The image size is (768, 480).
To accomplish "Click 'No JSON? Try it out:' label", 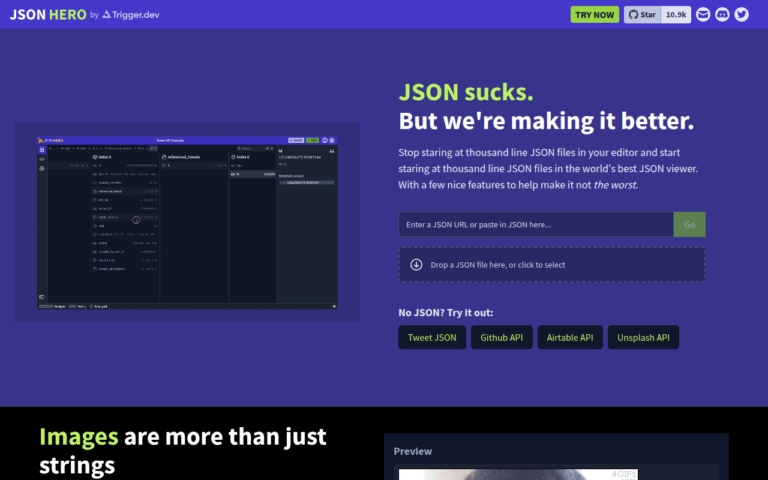I will click(446, 312).
